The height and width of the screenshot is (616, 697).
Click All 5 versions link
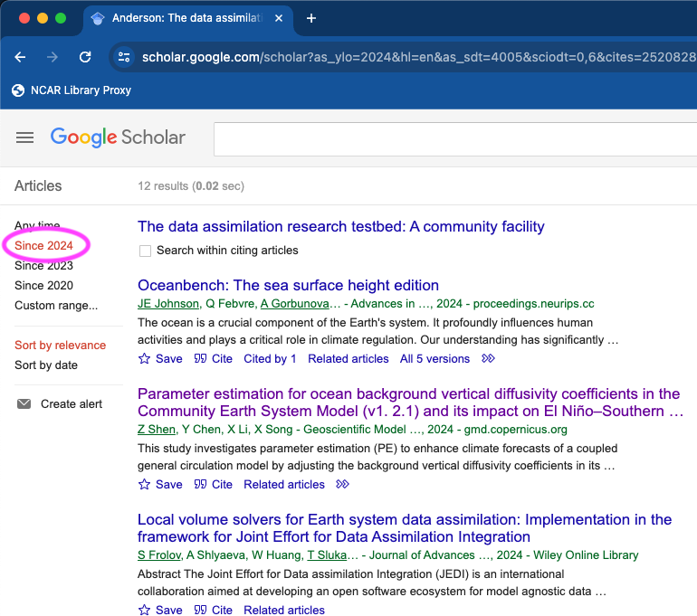pos(434,359)
